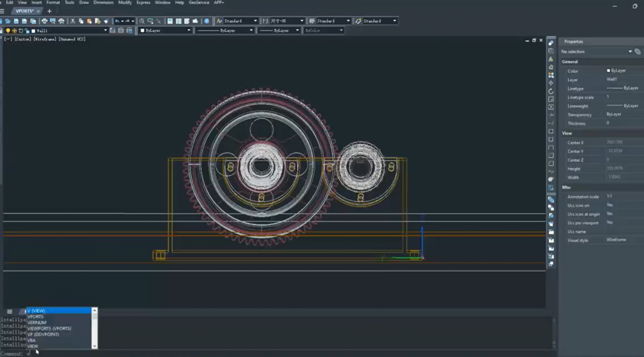644x357 pixels.
Task: Click the suggestion list scroll down arrow
Action: [94, 346]
